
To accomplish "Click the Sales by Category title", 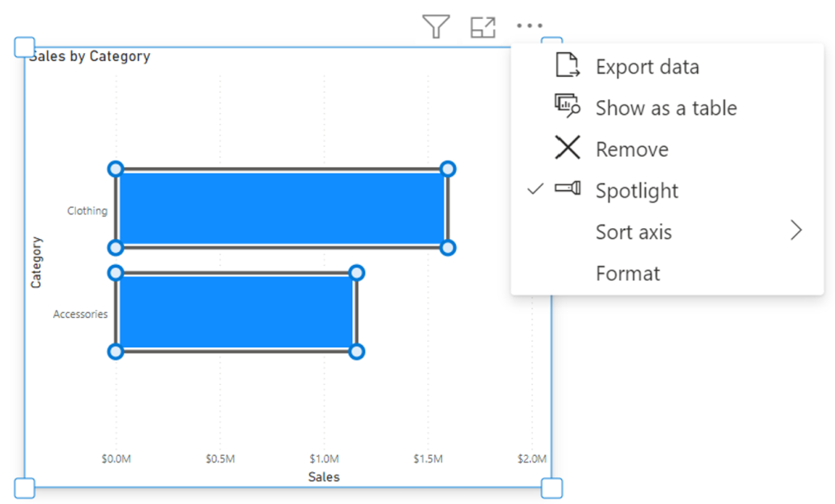I will [90, 56].
